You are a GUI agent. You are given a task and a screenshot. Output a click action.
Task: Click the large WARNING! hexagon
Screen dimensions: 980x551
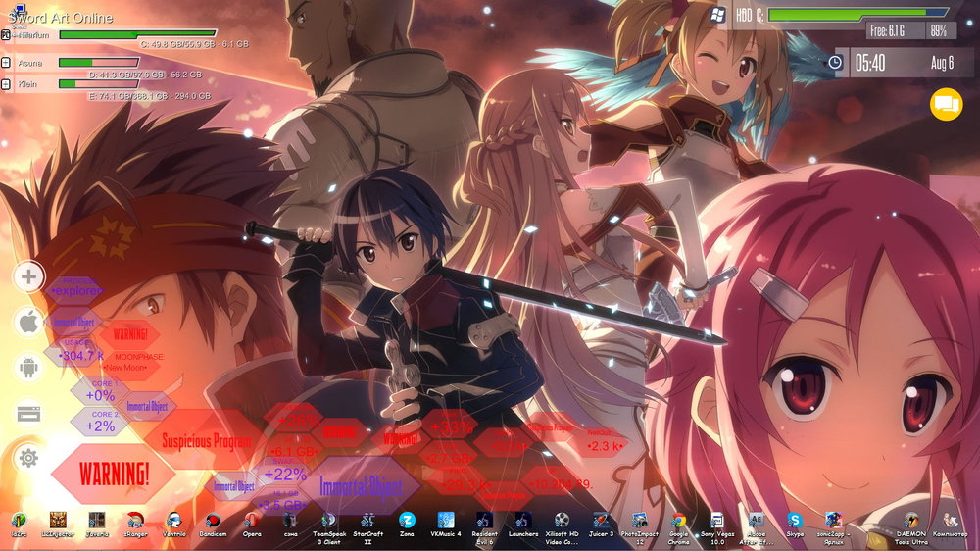point(115,476)
